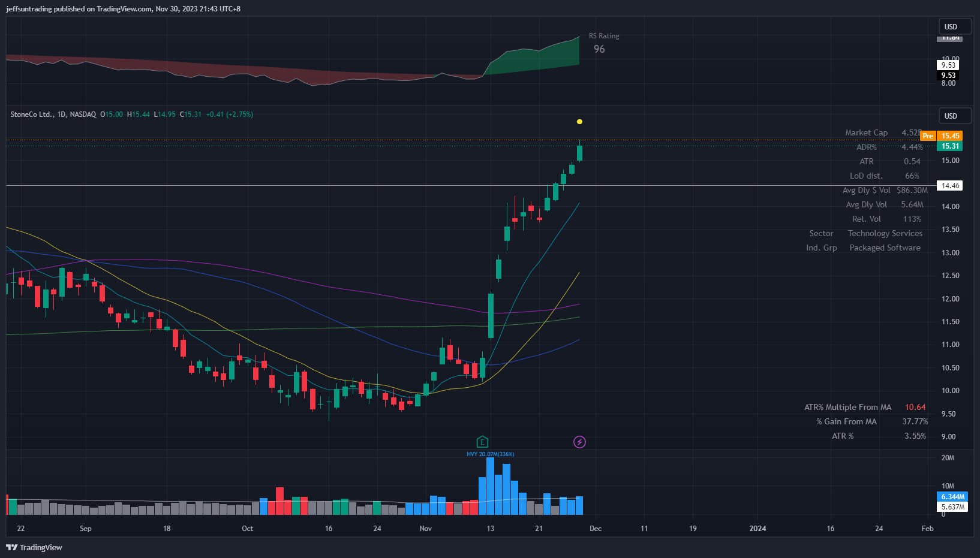Click the Rel. Vol value 113%
980x558 pixels.
pos(912,219)
